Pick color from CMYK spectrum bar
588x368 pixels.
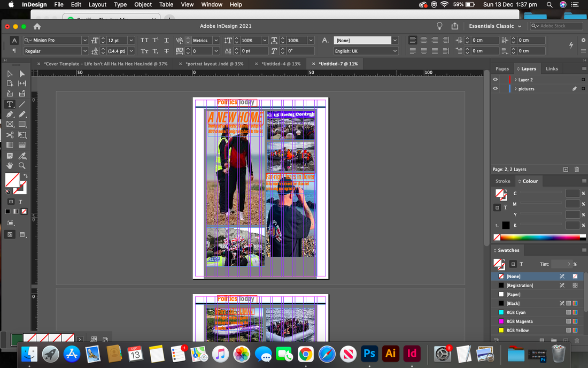(x=540, y=237)
